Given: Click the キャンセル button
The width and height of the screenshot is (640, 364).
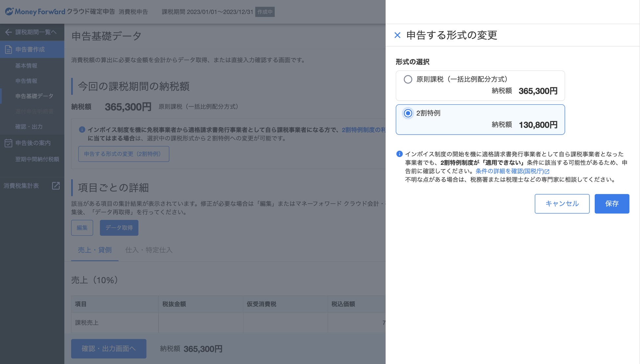Looking at the screenshot, I should 562,203.
